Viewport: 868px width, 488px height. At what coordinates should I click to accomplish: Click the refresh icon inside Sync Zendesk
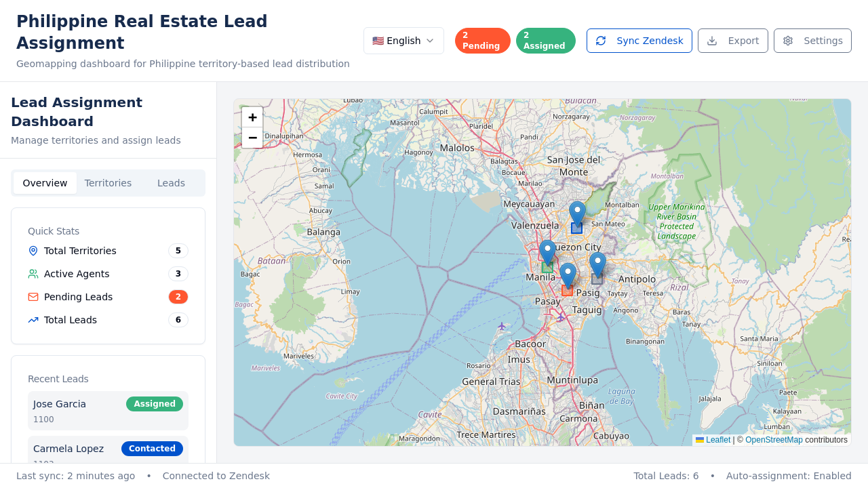(x=601, y=41)
